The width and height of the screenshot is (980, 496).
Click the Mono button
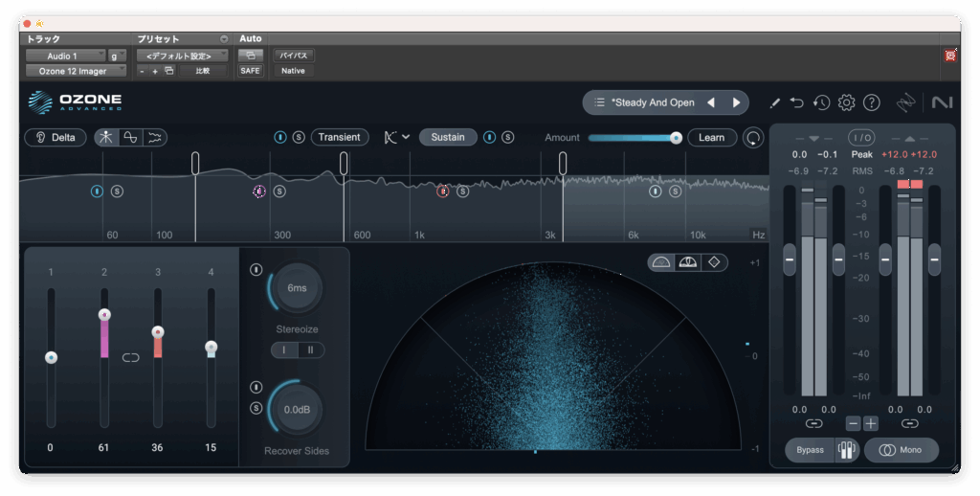coord(902,449)
